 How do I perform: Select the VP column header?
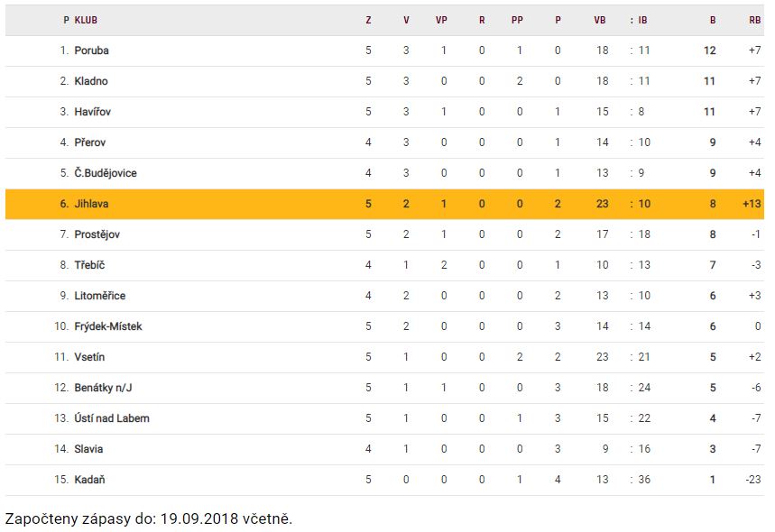pos(441,20)
